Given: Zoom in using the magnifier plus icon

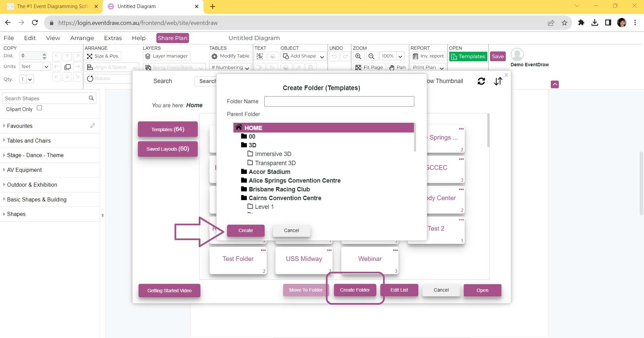Looking at the screenshot, I should pyautogui.click(x=358, y=56).
